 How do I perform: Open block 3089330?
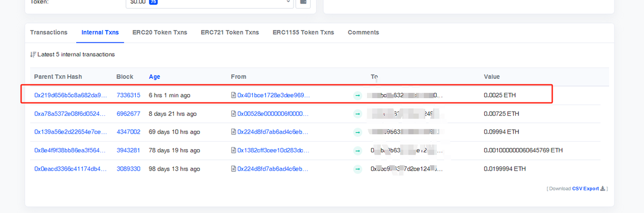pyautogui.click(x=128, y=168)
